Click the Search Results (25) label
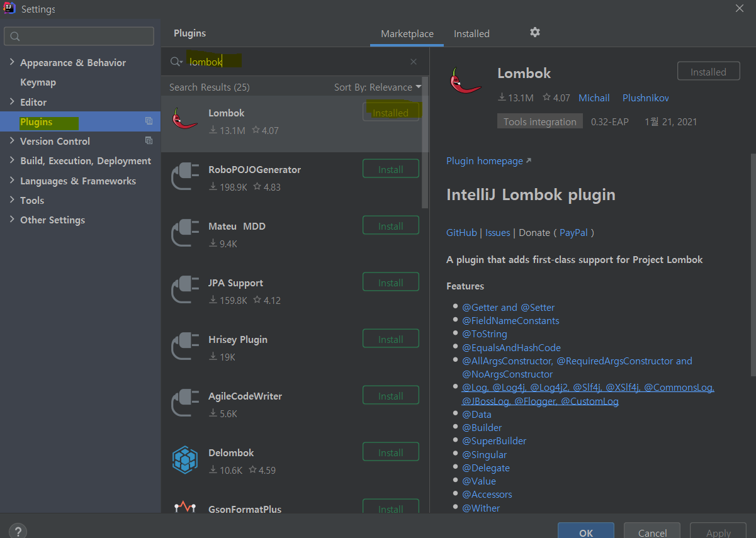 (210, 87)
